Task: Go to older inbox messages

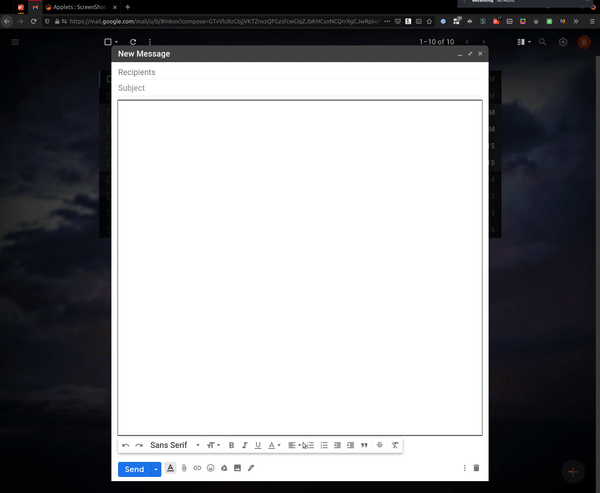Action: 484,42
